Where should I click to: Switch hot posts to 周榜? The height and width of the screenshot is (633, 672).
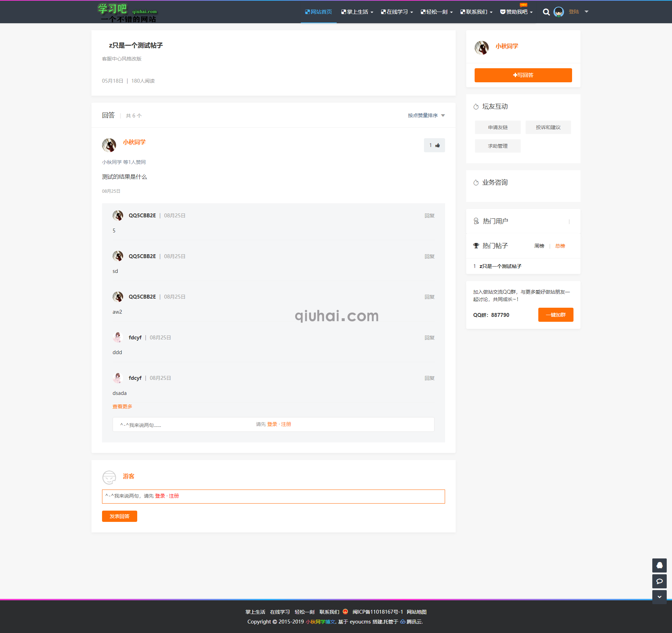(539, 246)
